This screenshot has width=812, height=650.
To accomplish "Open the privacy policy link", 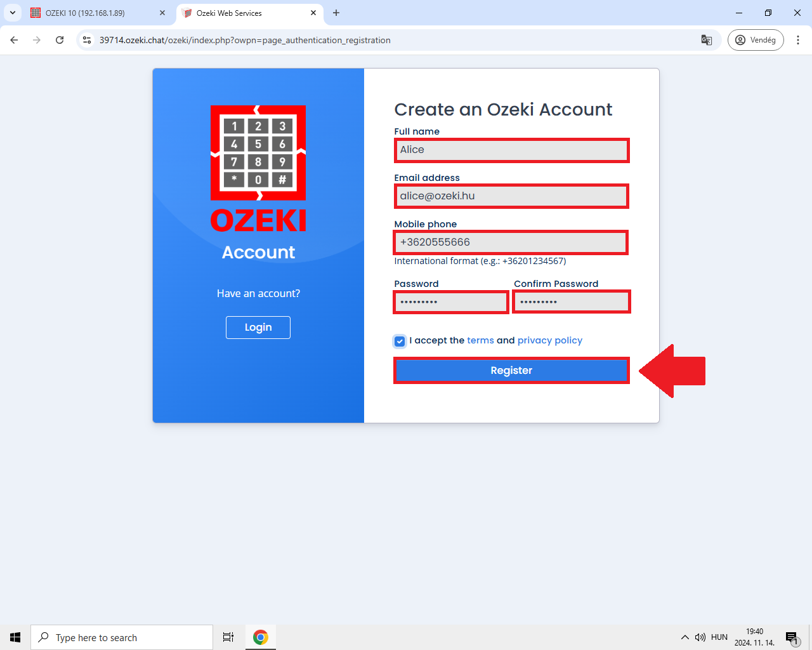I will point(550,340).
